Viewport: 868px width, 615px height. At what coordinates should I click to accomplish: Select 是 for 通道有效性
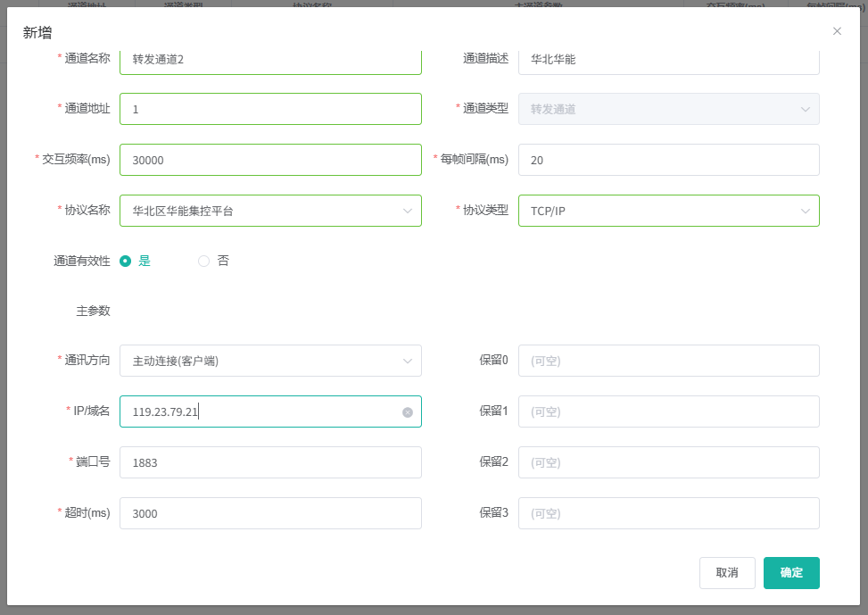(x=126, y=262)
